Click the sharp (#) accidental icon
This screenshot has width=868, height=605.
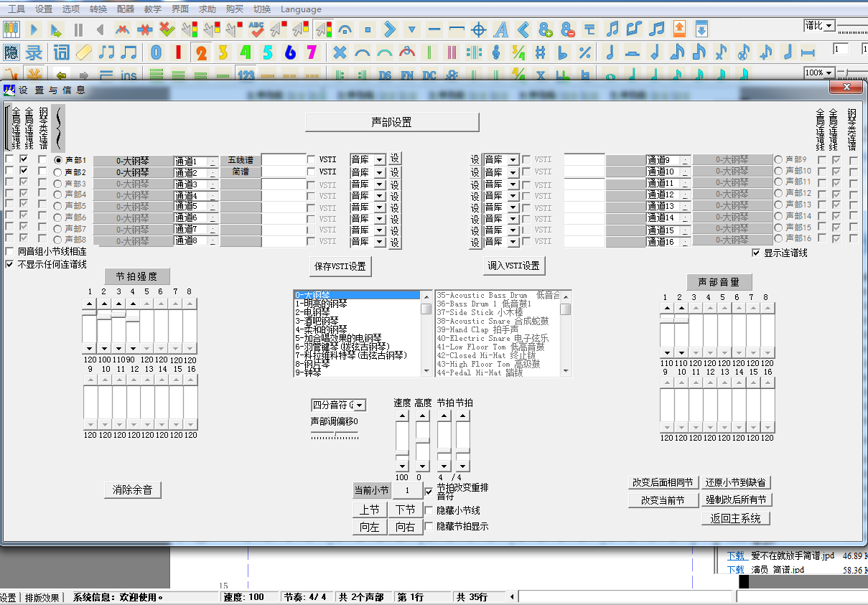pyautogui.click(x=541, y=52)
